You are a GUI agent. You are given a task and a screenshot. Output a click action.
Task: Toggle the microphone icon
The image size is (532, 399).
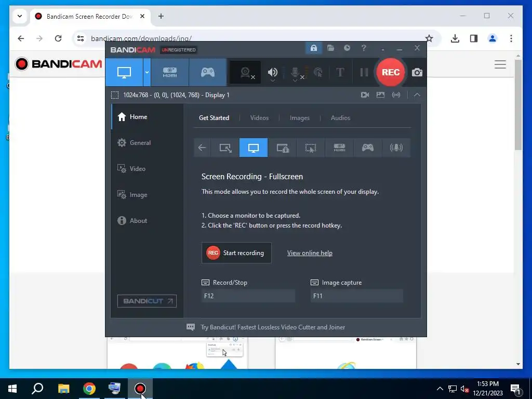(295, 73)
